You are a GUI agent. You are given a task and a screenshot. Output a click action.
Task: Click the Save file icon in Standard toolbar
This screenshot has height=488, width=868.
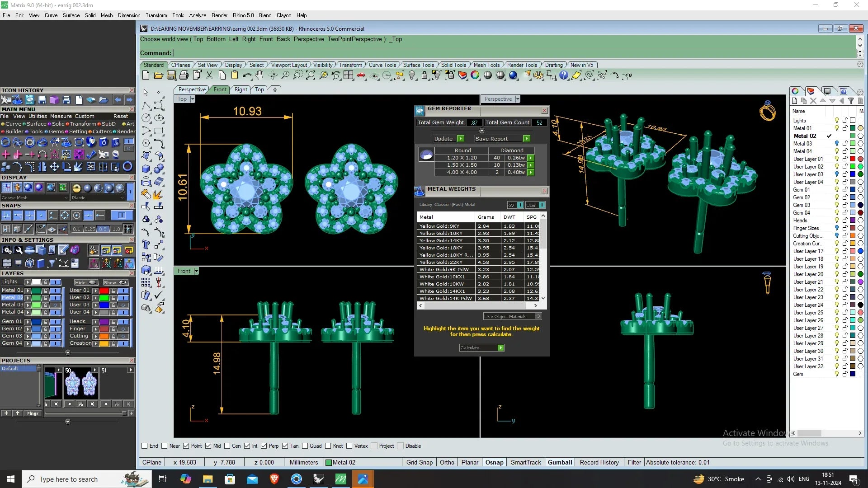click(x=171, y=75)
